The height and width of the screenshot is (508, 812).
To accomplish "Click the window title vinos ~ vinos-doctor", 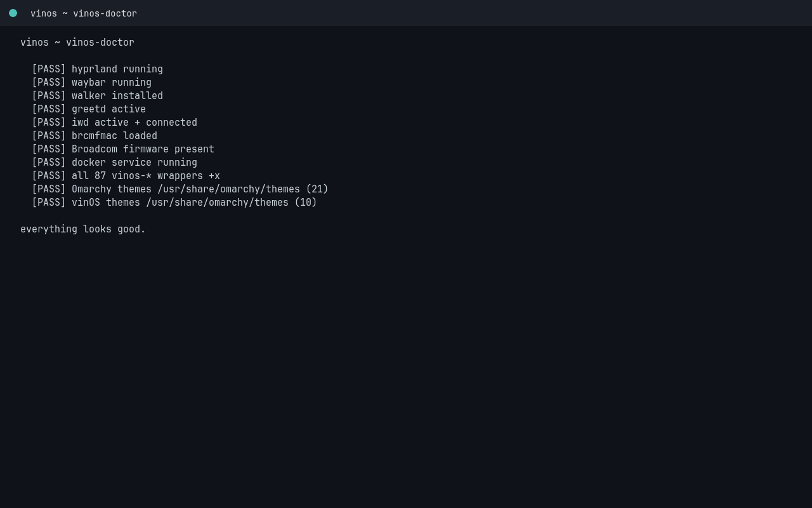I will 84,13.
